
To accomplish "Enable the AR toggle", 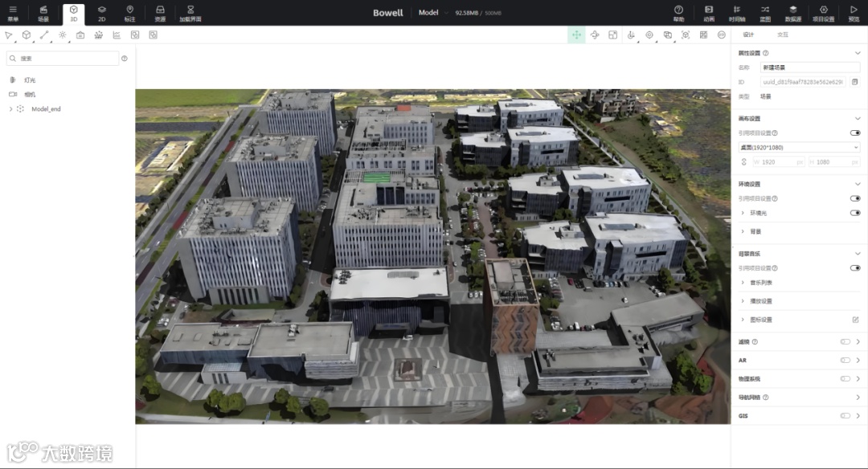I will tap(845, 360).
